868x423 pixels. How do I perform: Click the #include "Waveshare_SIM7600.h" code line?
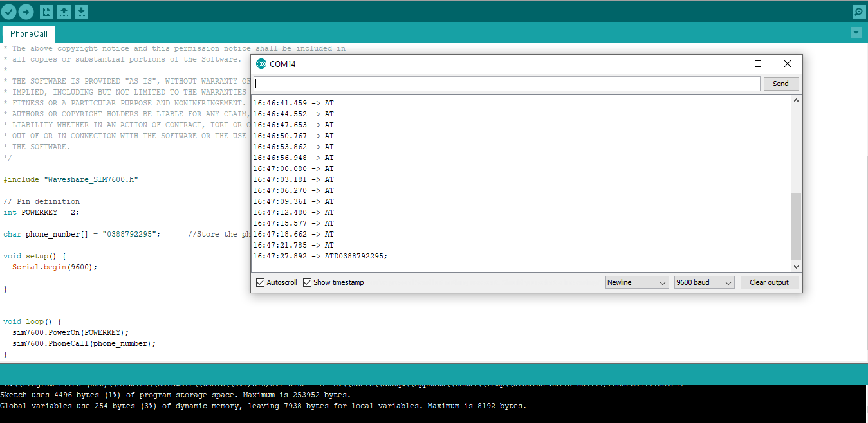(x=71, y=179)
